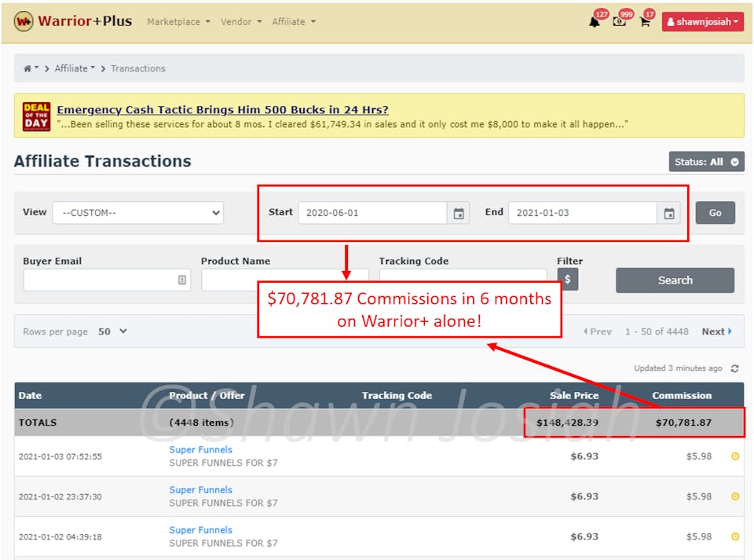The image size is (754, 560).
Task: Click the Affiliate Transactions page heading
Action: [102, 161]
